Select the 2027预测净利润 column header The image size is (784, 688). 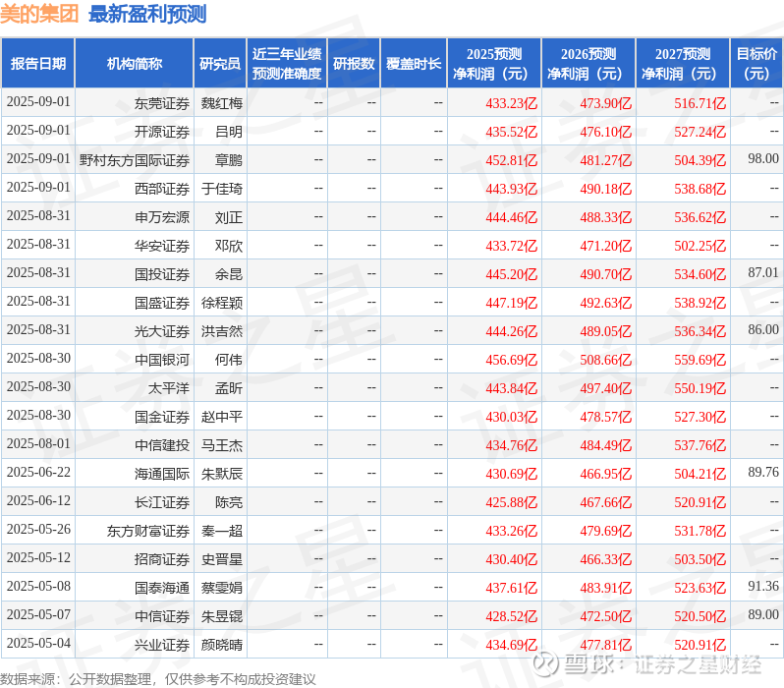683,64
